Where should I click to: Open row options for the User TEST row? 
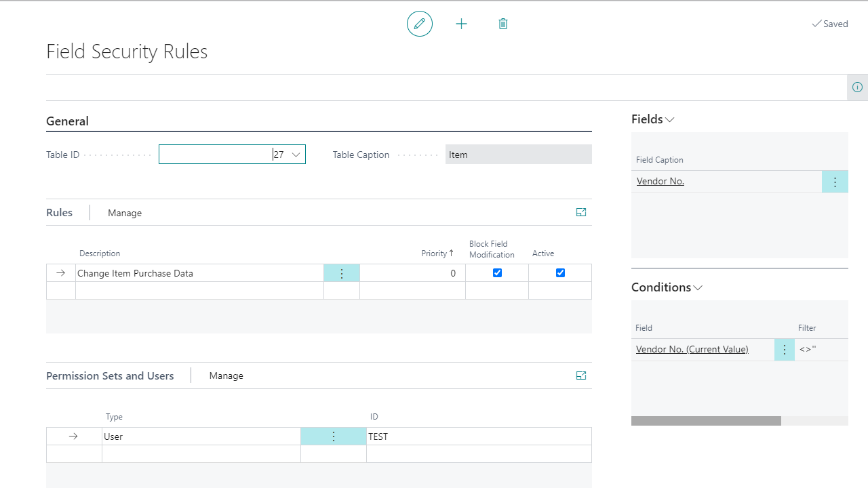334,436
